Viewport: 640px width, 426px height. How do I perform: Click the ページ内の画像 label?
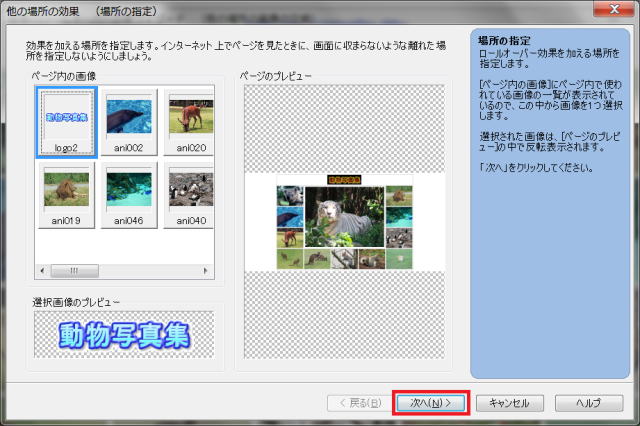tap(64, 76)
